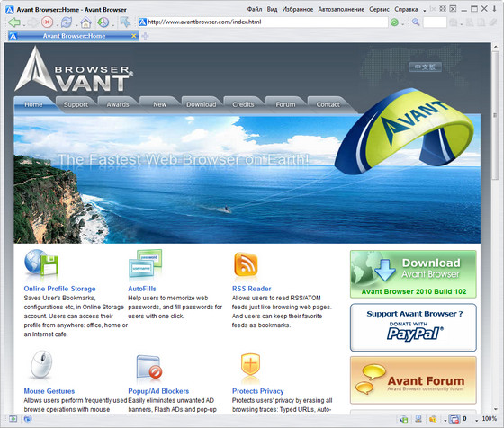Switch to the Support site tab
504x428 pixels.
pos(76,104)
